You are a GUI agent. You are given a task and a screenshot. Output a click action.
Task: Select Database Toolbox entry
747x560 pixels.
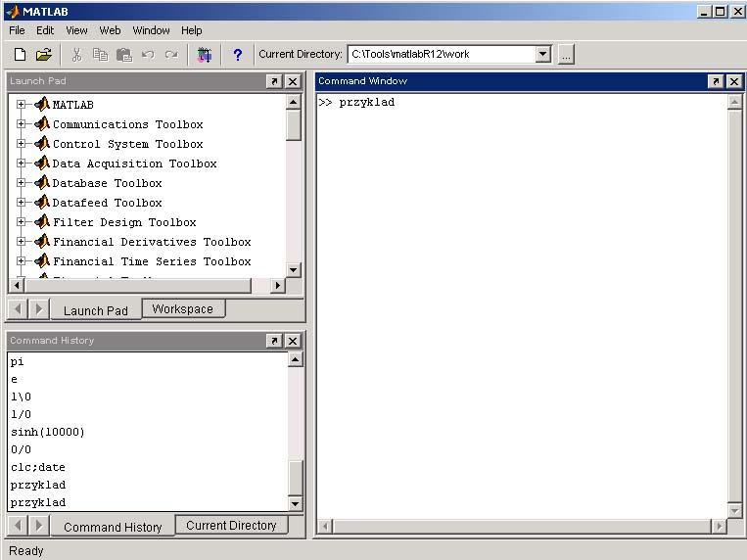[x=107, y=183]
